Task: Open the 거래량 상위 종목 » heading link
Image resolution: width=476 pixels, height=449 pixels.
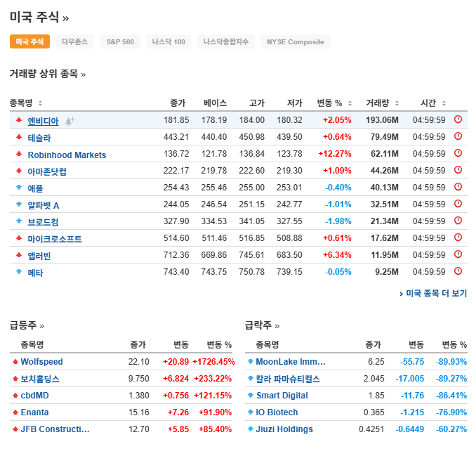Action: point(48,74)
